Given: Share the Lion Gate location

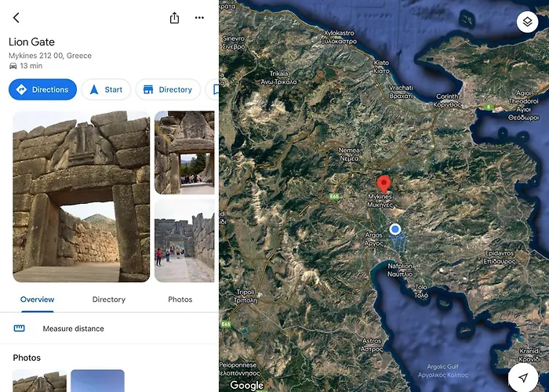Looking at the screenshot, I should (x=174, y=18).
